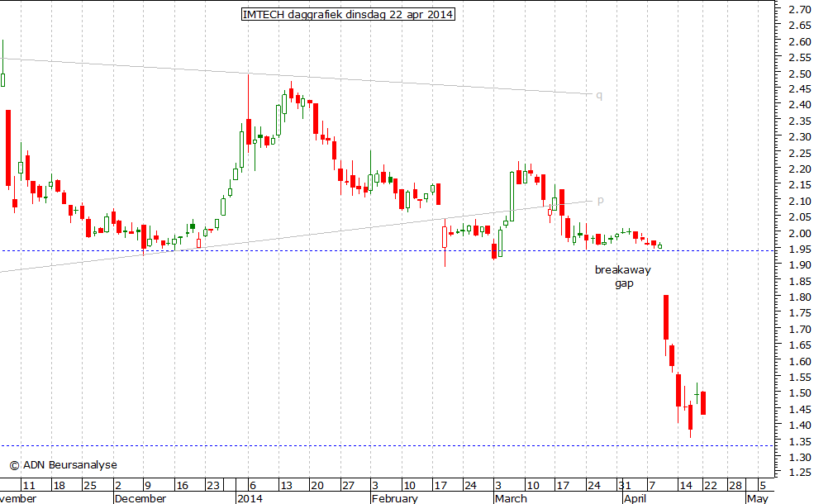The width and height of the screenshot is (814, 504).
Task: Click the 'March' month label
Action: point(511,498)
